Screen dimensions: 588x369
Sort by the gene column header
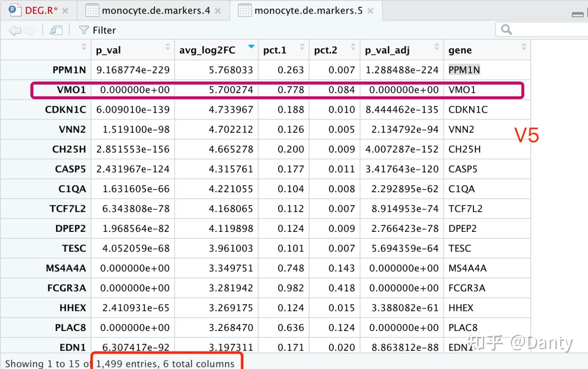click(x=487, y=50)
